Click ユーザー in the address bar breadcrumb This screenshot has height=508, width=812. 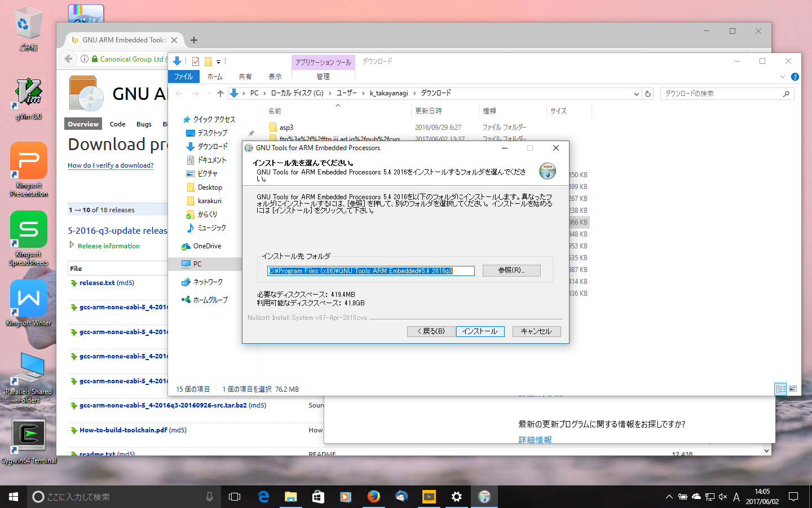[346, 93]
